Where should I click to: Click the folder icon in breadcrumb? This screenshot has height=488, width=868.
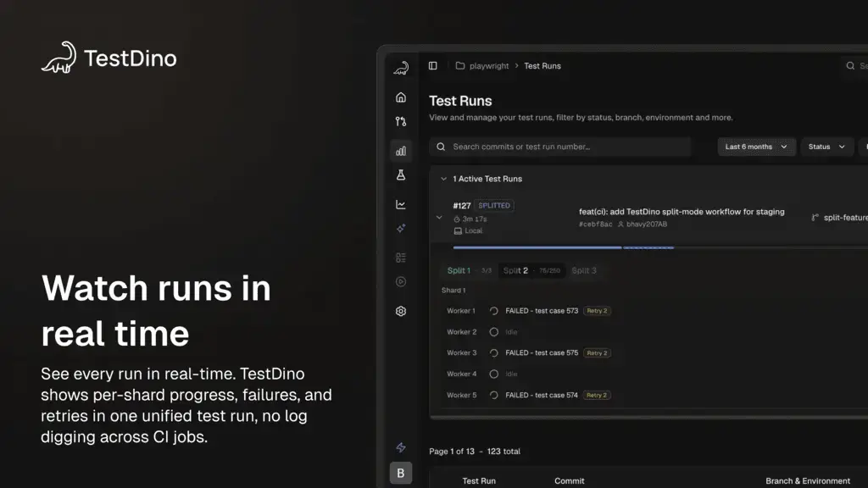click(x=460, y=66)
